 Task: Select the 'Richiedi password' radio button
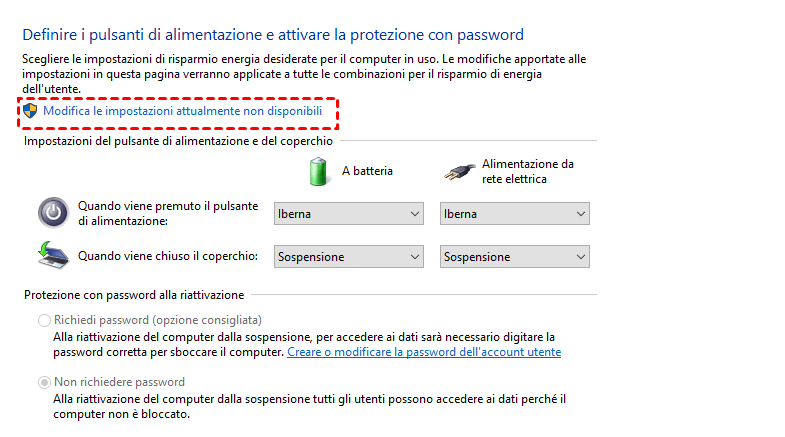(x=44, y=320)
